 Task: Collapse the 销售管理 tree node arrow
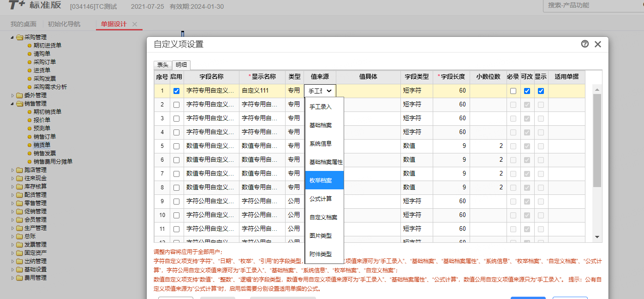(x=12, y=104)
